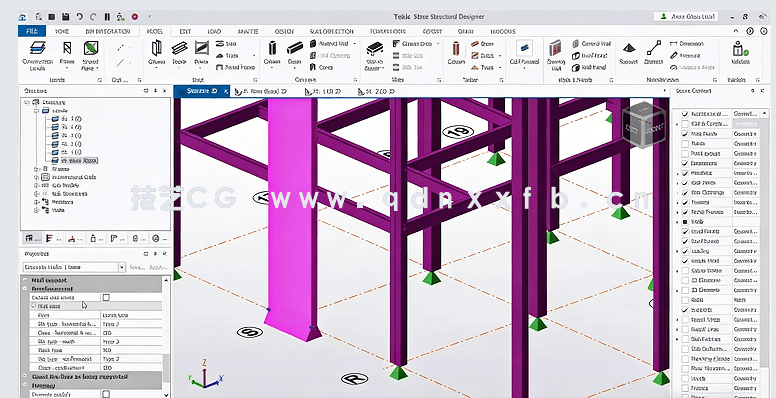Expand the Sub Structures tree node
The image size is (776, 398).
(x=36, y=194)
